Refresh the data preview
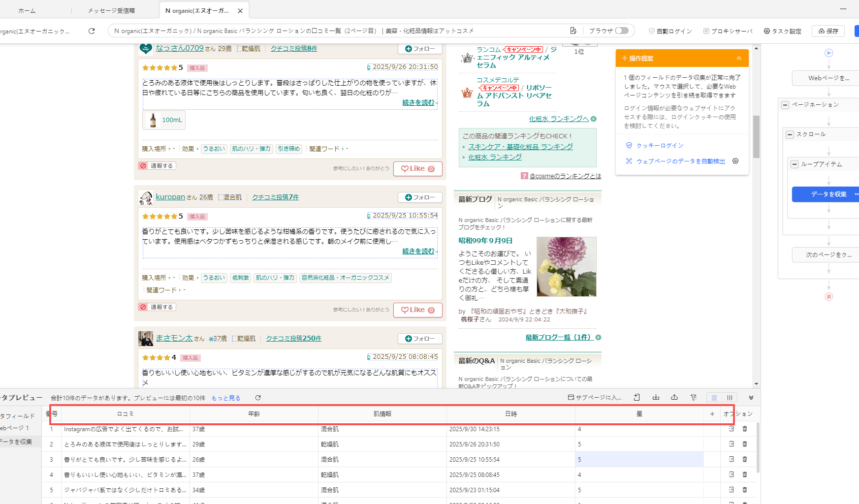The image size is (859, 504). click(258, 398)
